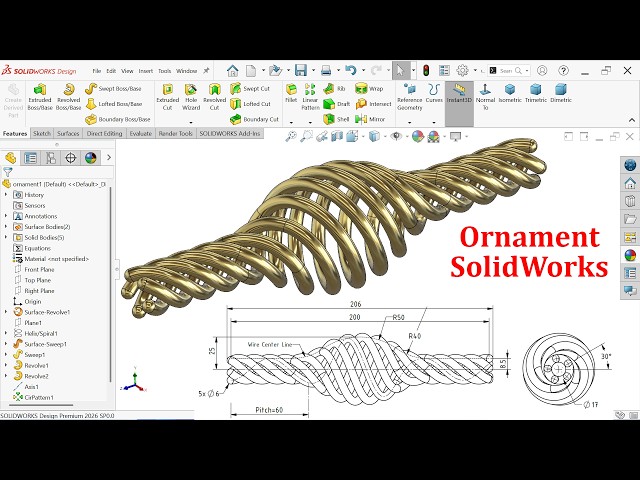
Task: Expand the manager tabs chevron
Action: (x=109, y=158)
